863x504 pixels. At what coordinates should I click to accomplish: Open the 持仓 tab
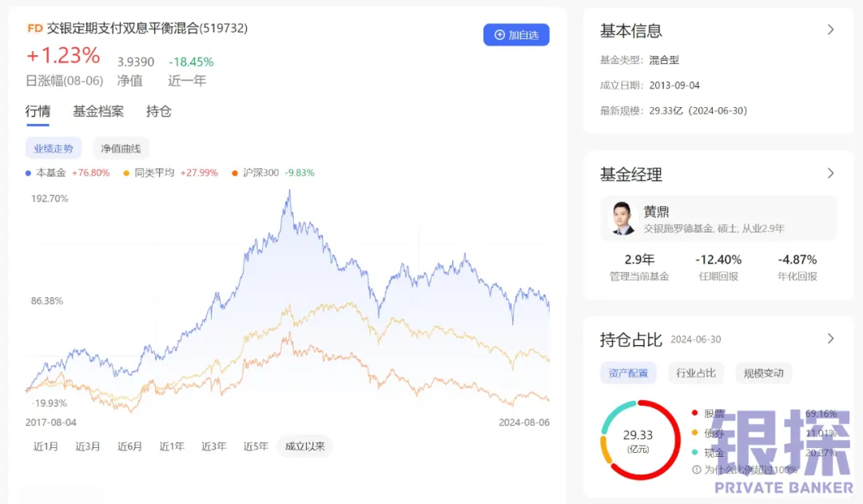pos(159,111)
